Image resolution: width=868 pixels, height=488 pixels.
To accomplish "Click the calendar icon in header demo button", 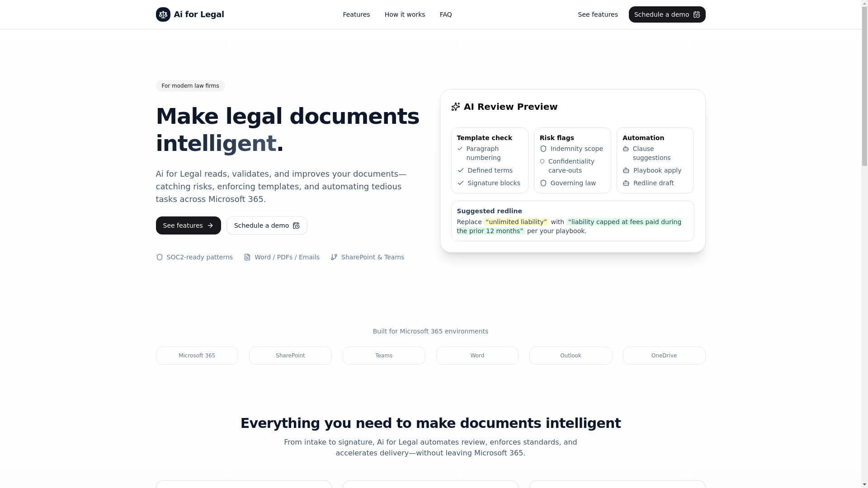I will (697, 14).
